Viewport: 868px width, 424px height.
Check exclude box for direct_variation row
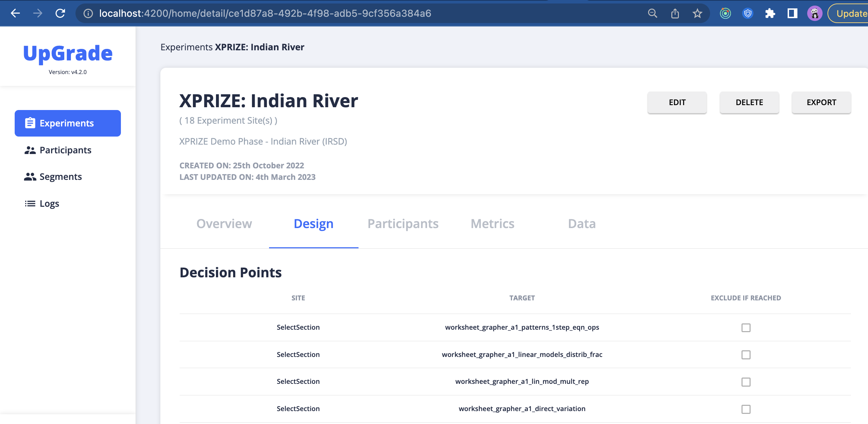[746, 409]
